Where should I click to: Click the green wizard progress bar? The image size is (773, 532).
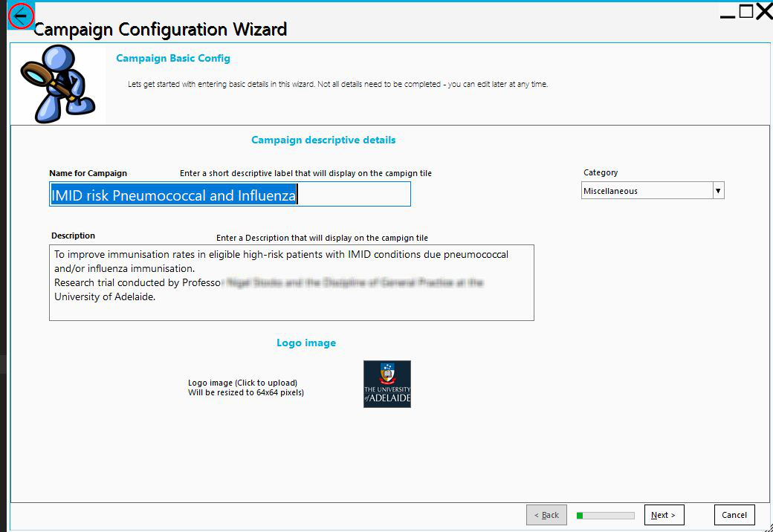click(x=605, y=515)
